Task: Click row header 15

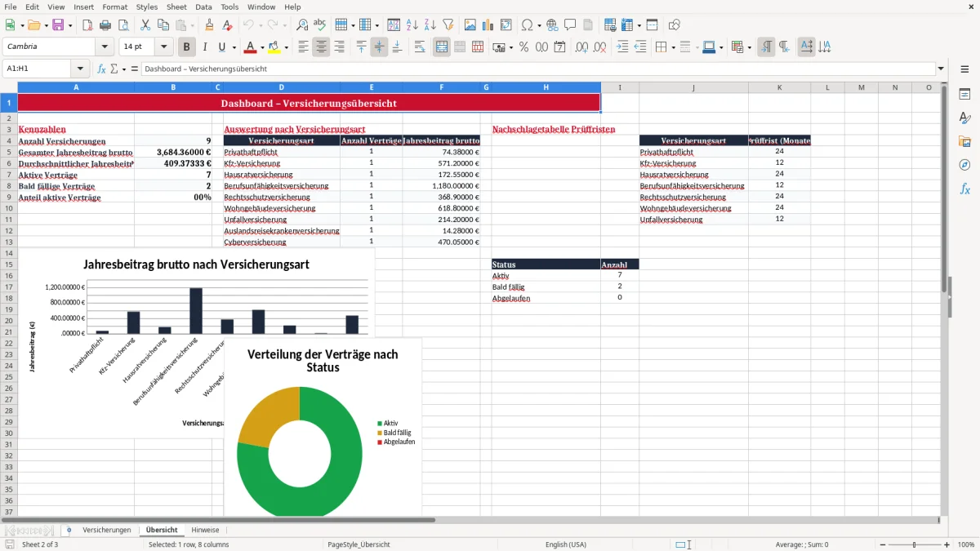Action: point(8,264)
